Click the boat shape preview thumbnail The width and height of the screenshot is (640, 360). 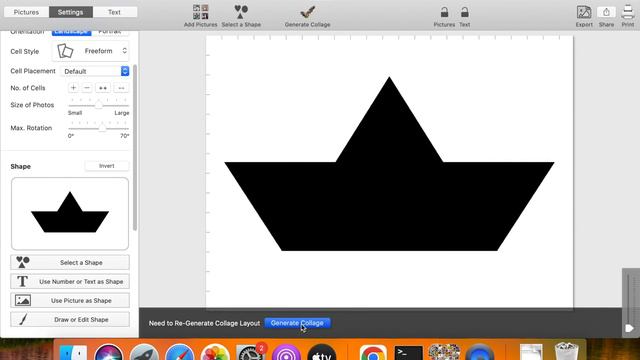pos(70,213)
